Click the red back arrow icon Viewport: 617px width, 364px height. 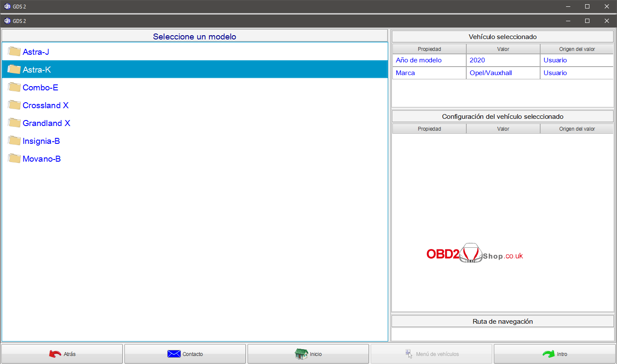point(55,354)
